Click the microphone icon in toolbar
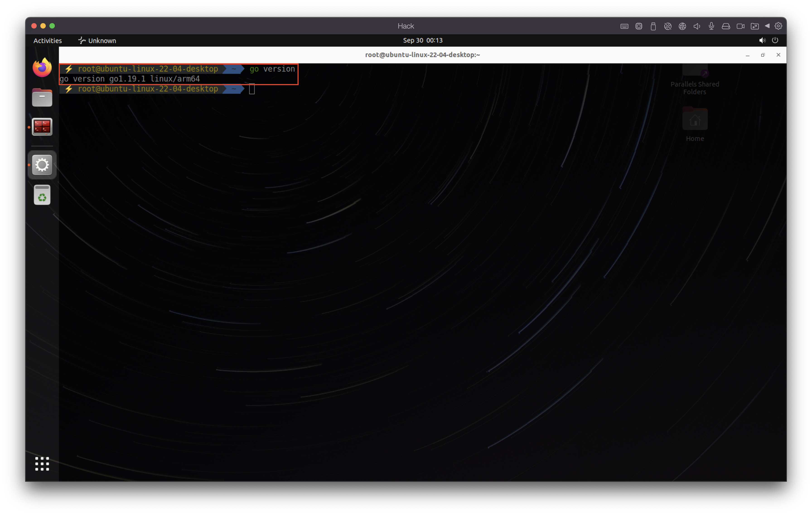812x515 pixels. click(x=711, y=26)
